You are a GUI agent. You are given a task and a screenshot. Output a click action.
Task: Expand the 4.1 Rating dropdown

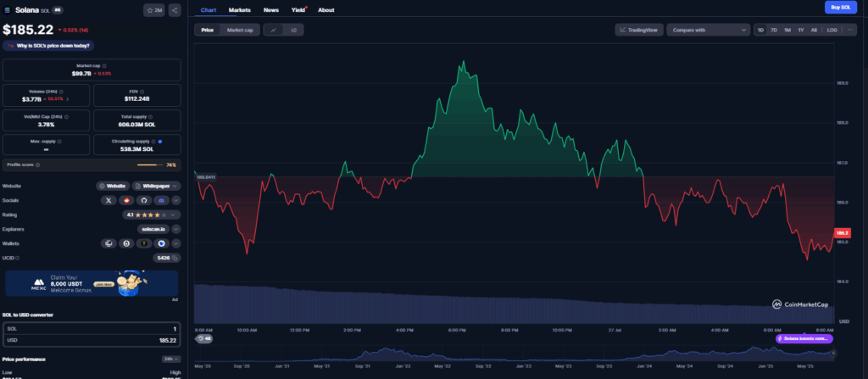pyautogui.click(x=151, y=215)
